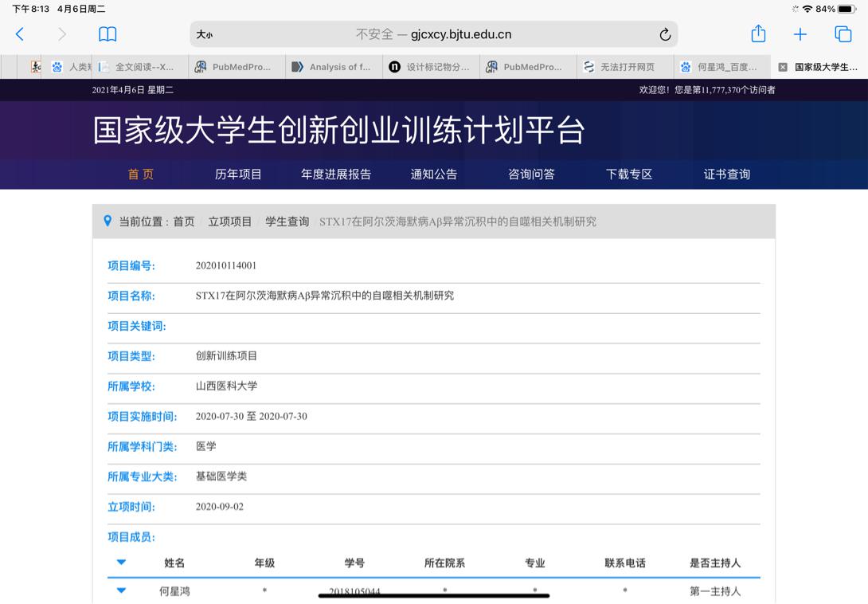The image size is (868, 604).
Task: Open the bookmarks book icon
Action: pos(108,34)
